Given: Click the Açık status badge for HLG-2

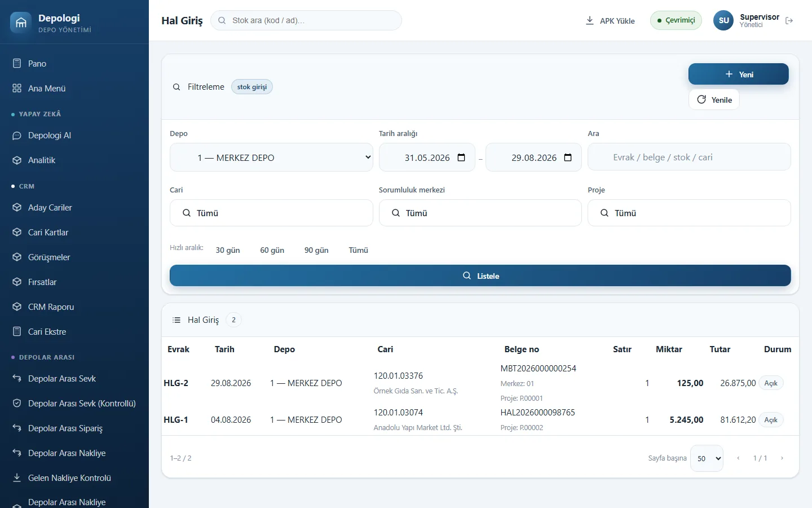Looking at the screenshot, I should (771, 383).
